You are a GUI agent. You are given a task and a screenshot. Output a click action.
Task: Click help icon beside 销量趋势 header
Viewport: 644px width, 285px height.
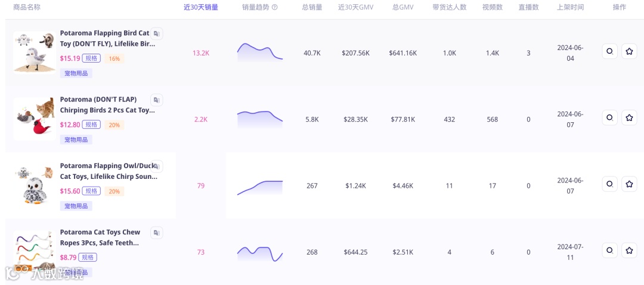pos(275,7)
